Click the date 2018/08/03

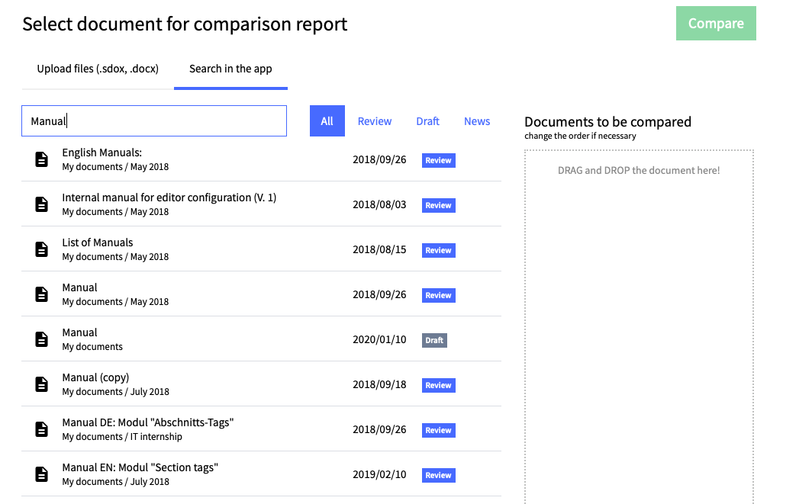(x=379, y=204)
